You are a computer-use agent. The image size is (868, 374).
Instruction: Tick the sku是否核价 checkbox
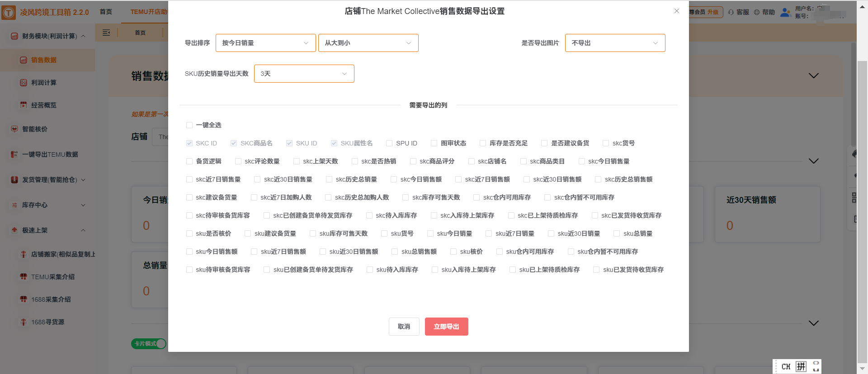(189, 234)
